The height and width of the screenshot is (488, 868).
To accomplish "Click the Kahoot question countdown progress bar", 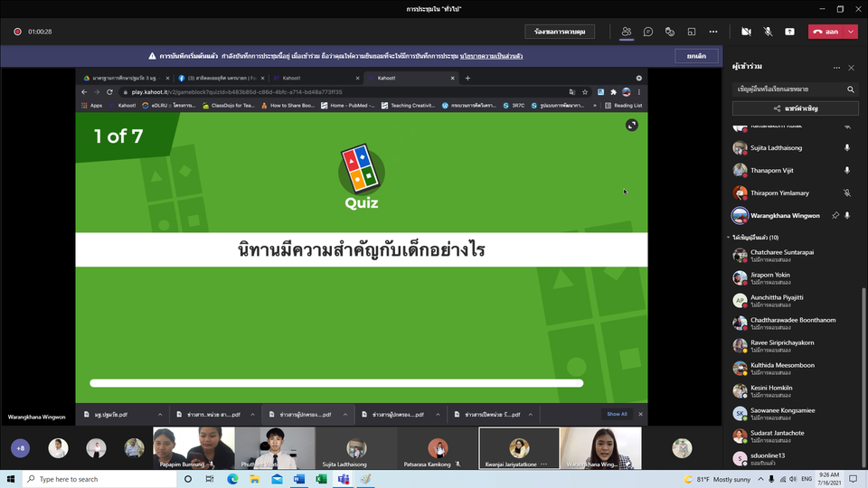I will (336, 383).
